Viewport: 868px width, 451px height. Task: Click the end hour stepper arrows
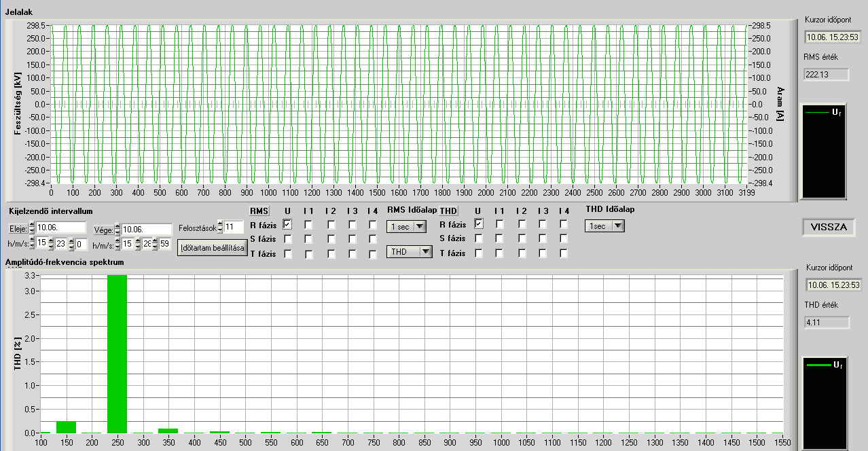[x=117, y=244]
